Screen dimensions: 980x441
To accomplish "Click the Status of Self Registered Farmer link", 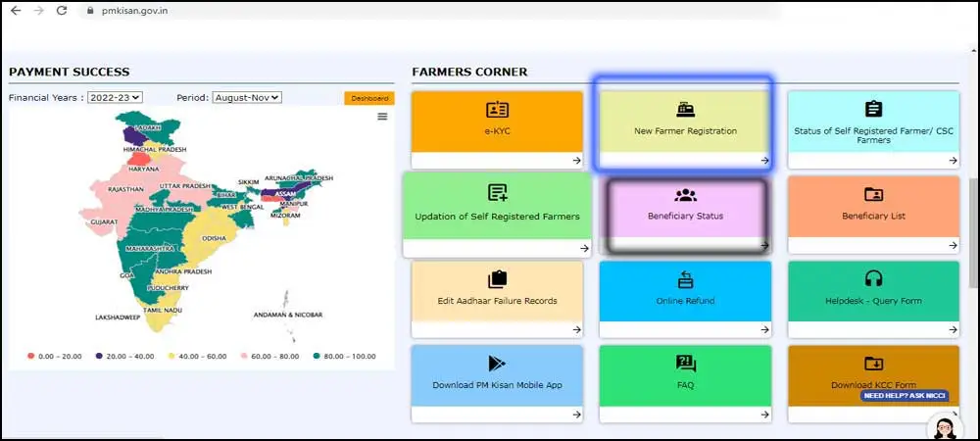I will (873, 135).
